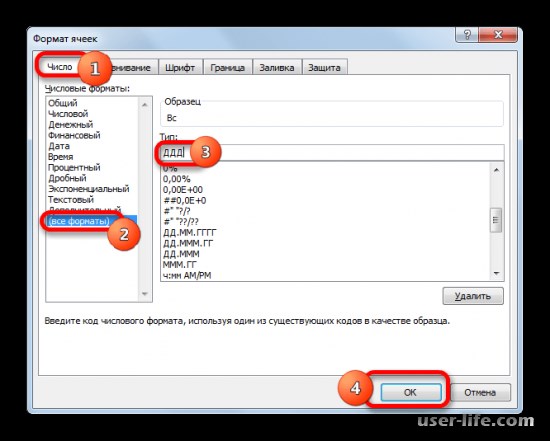Viewport: 550px width, 441px height.
Task: Click scroll down arrow in format codes list
Action: pyautogui.click(x=496, y=273)
